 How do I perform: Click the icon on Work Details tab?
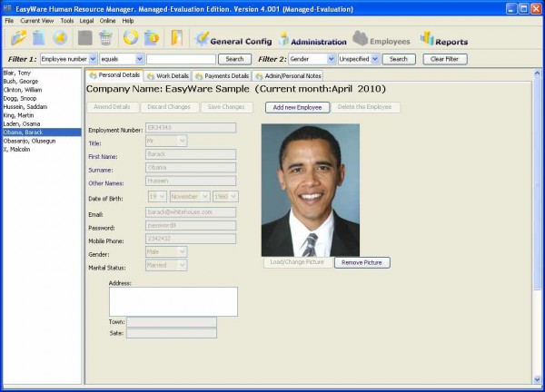pos(151,76)
